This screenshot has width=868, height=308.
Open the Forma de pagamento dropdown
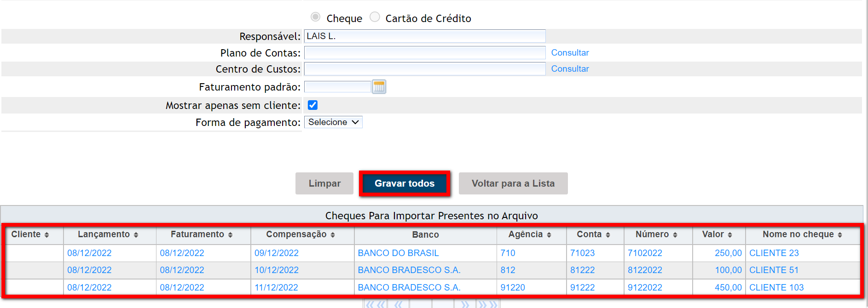333,122
